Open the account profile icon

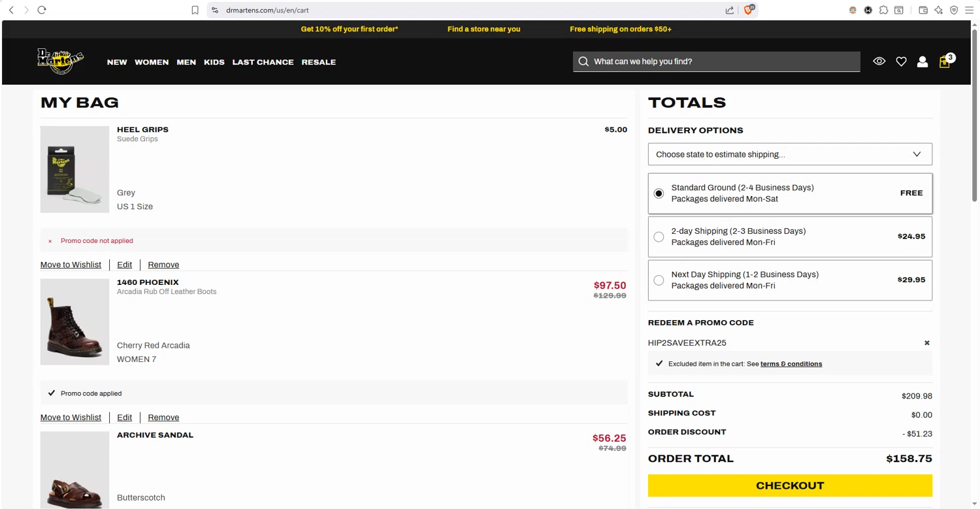(x=923, y=61)
